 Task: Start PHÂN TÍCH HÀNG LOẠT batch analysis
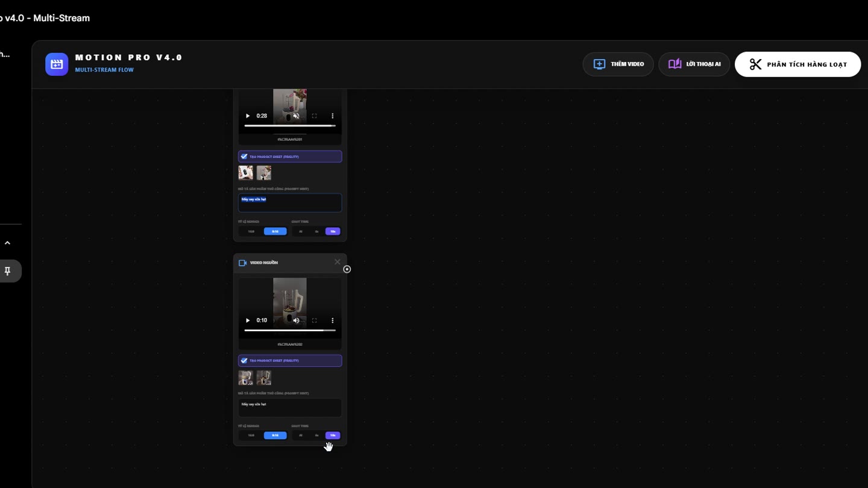[797, 64]
